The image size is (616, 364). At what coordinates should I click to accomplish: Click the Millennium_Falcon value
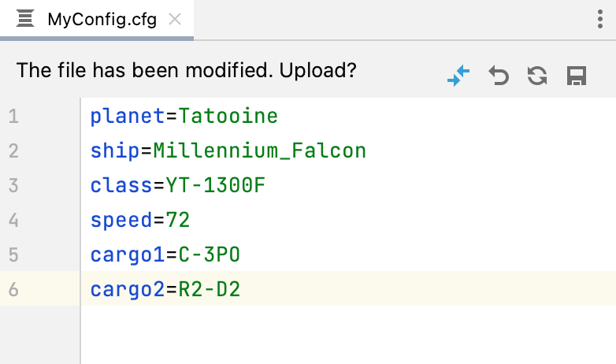click(259, 151)
